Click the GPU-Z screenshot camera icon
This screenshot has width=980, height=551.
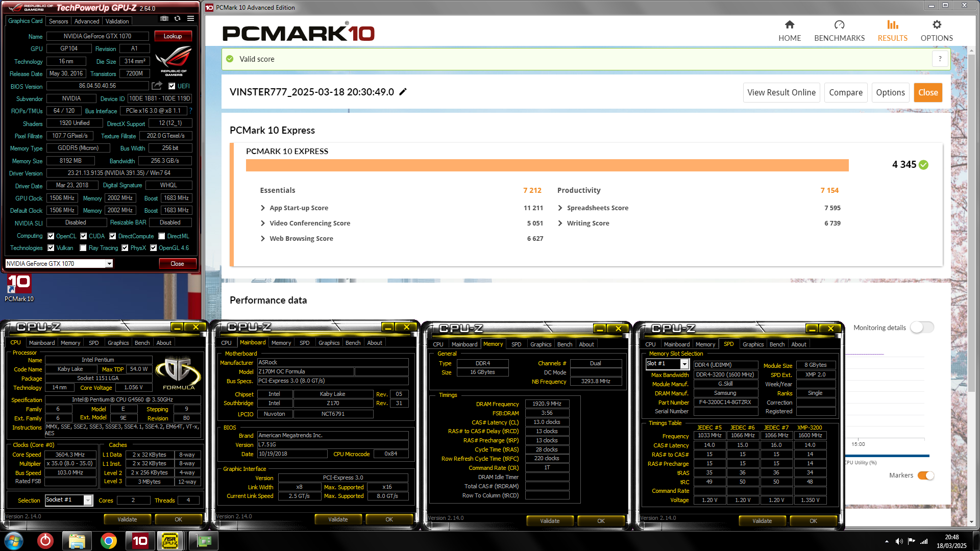tap(164, 19)
